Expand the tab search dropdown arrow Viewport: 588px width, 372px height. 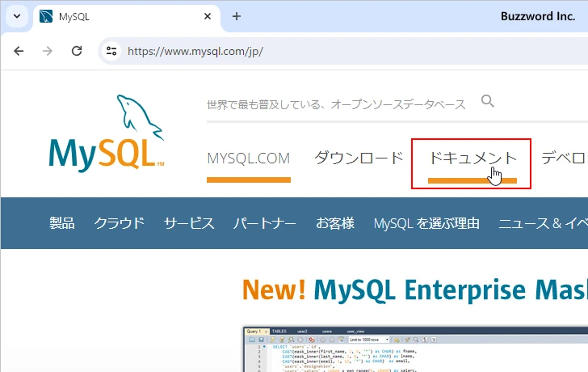pos(16,16)
